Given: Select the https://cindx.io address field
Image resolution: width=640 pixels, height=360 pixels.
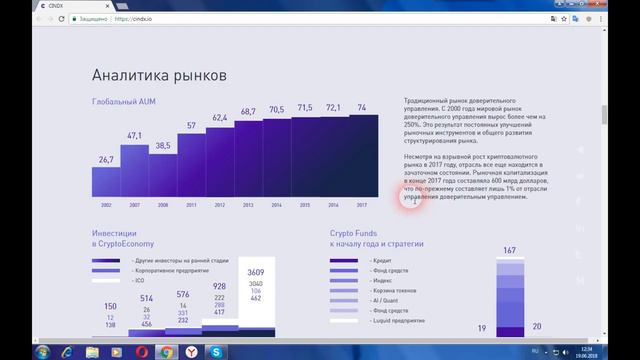Looking at the screenshot, I should (310, 19).
